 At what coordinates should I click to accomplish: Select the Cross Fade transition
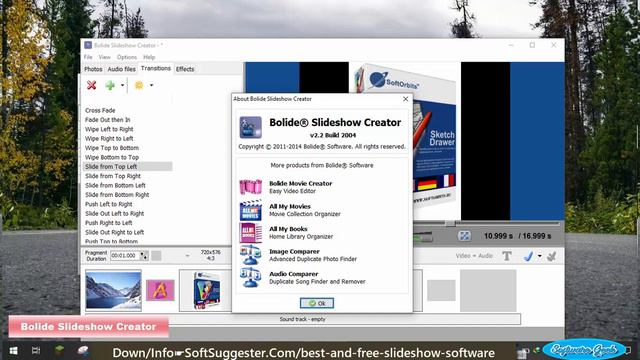pos(100,110)
